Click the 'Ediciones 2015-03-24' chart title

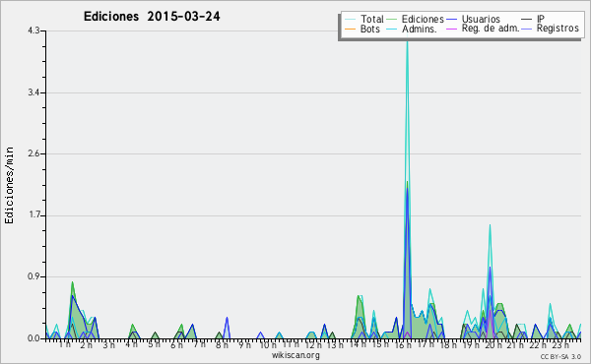pos(152,16)
